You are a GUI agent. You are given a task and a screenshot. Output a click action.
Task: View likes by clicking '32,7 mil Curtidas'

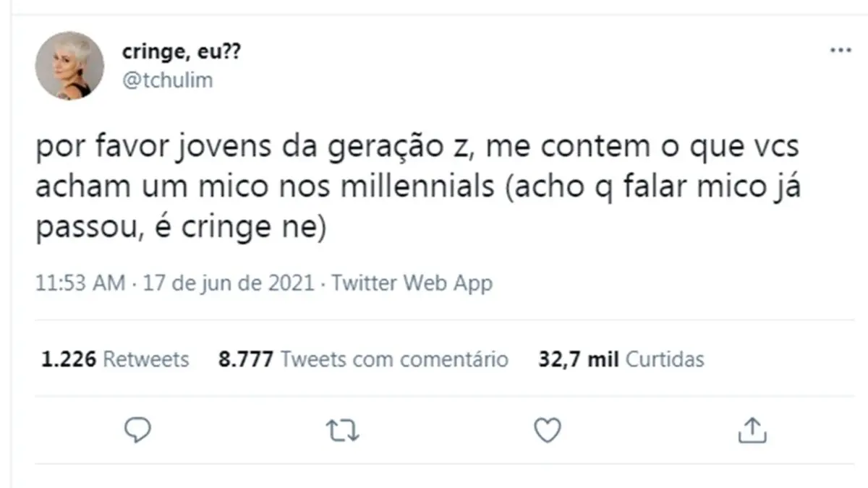(621, 359)
